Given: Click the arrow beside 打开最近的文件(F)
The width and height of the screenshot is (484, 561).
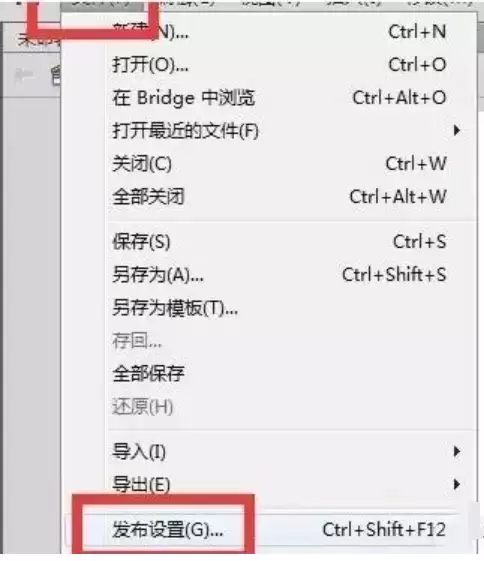Looking at the screenshot, I should point(456,131).
